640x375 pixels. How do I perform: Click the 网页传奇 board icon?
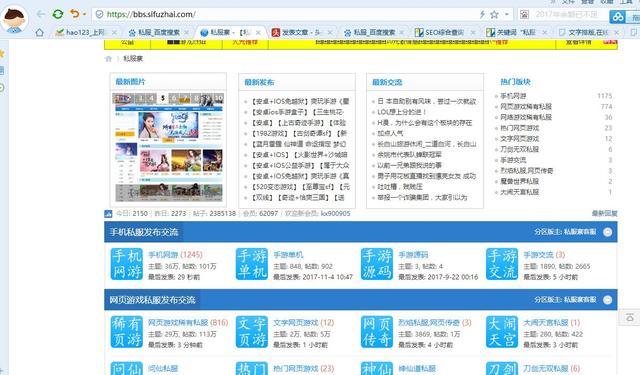click(x=377, y=332)
